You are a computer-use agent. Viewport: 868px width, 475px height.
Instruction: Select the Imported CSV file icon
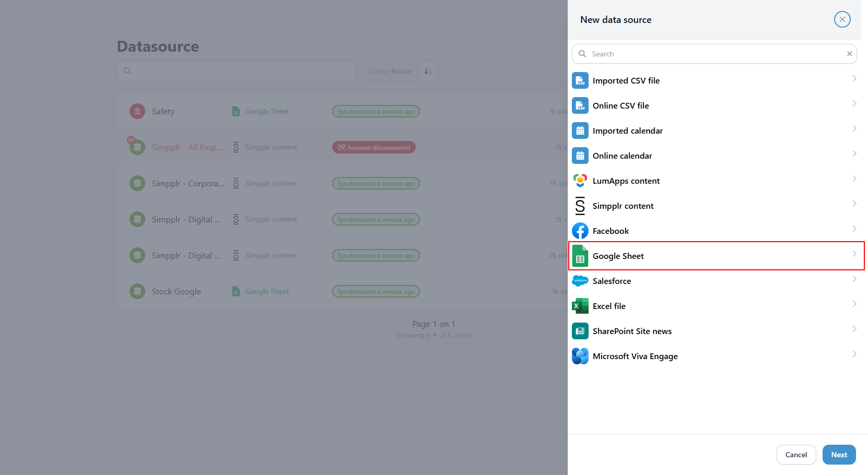click(x=580, y=80)
